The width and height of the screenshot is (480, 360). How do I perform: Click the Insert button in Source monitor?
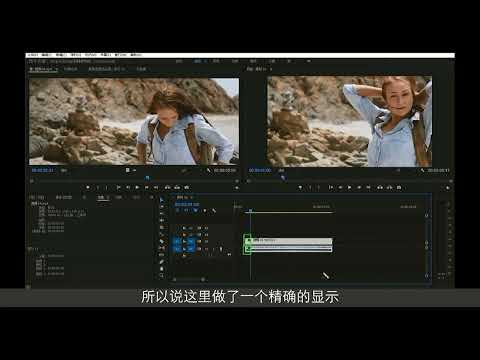(x=168, y=188)
